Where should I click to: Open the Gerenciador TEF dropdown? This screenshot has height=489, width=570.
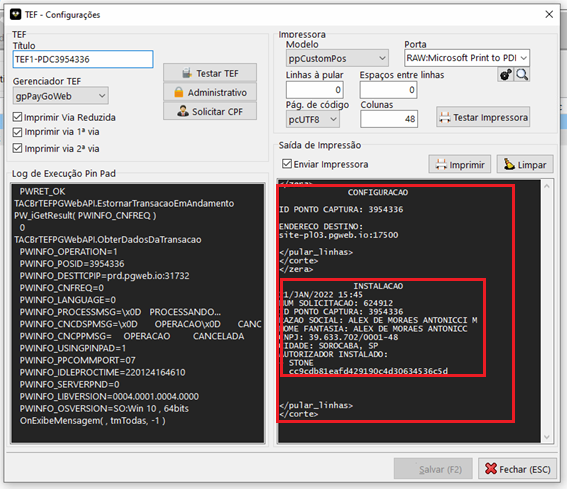pos(61,96)
